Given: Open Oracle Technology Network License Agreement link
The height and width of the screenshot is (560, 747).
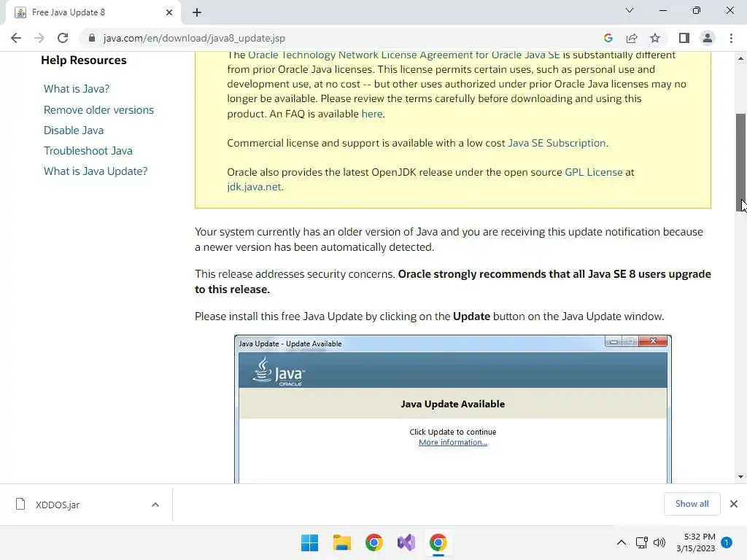Looking at the screenshot, I should pos(403,55).
